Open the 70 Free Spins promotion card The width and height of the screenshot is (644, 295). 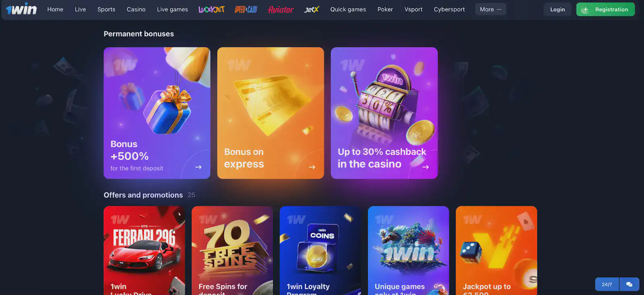pos(232,250)
